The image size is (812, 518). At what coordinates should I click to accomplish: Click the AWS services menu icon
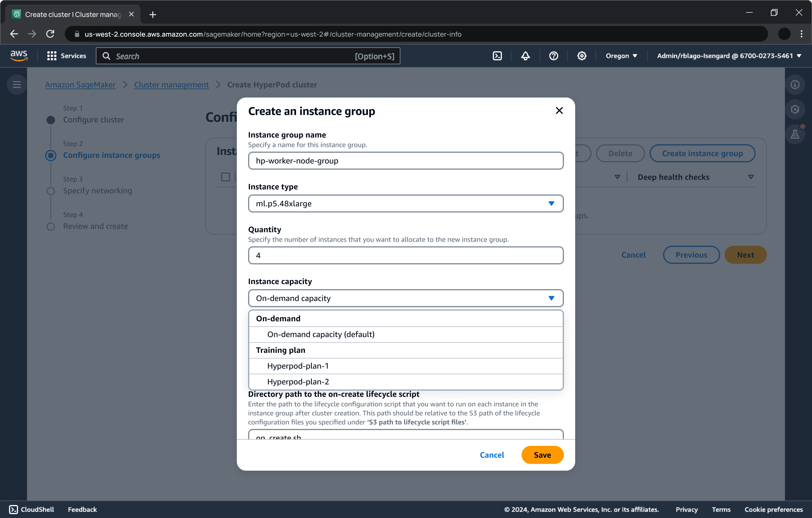click(53, 56)
